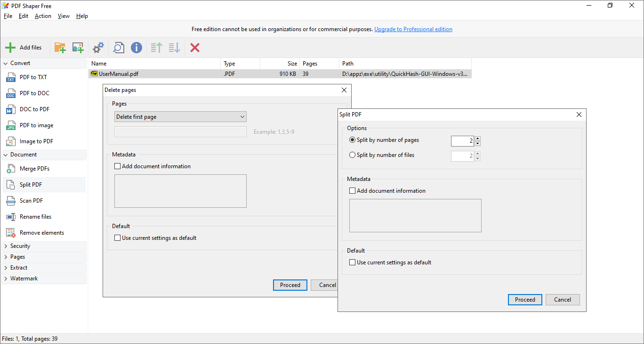
Task: Click the UserManual.pdf file icon
Action: pos(94,74)
